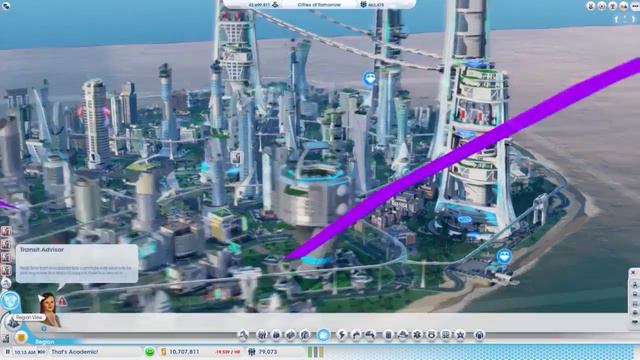The image size is (640, 360).
Task: Click the Cities of Tomorrow region title
Action: click(319, 4)
